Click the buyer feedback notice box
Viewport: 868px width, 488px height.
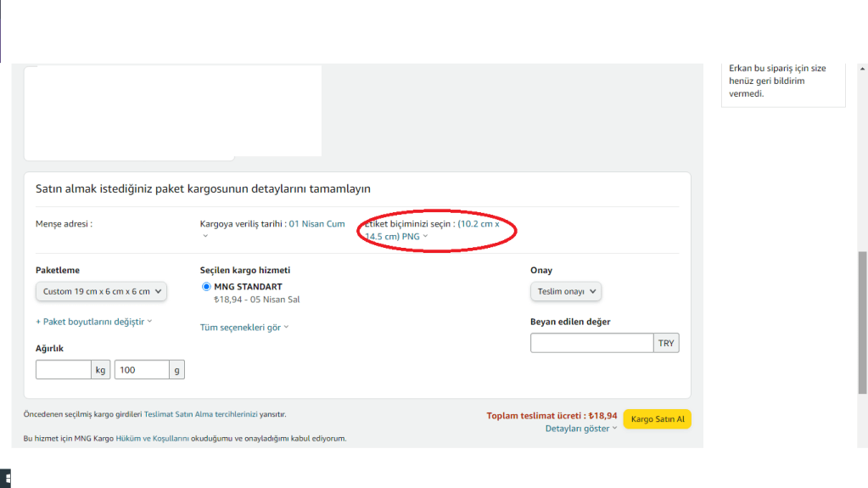[x=783, y=81]
